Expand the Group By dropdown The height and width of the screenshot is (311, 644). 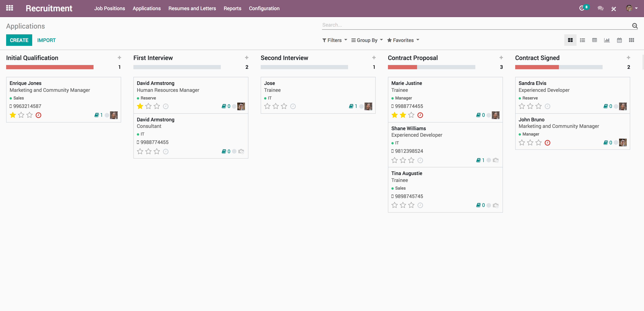click(367, 40)
